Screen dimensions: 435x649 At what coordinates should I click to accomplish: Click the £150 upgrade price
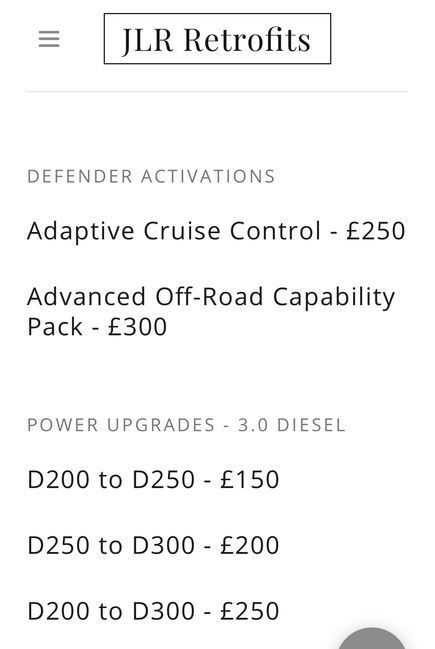click(250, 479)
